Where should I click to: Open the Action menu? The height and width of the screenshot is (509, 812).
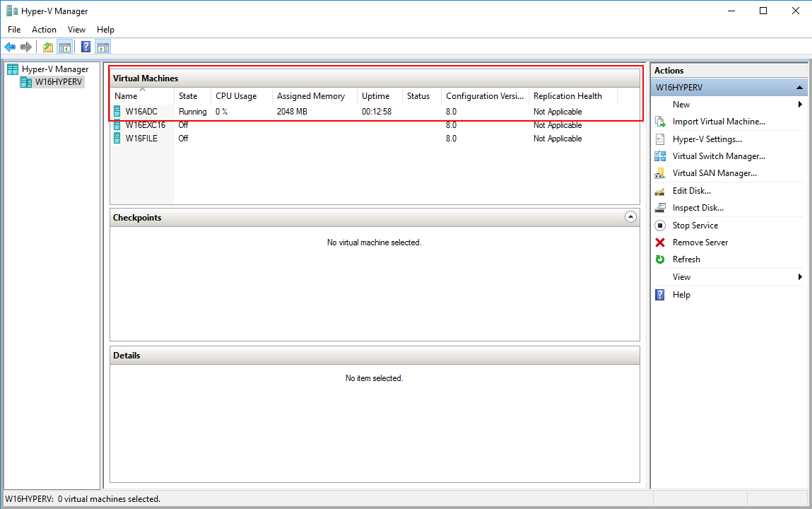(44, 30)
